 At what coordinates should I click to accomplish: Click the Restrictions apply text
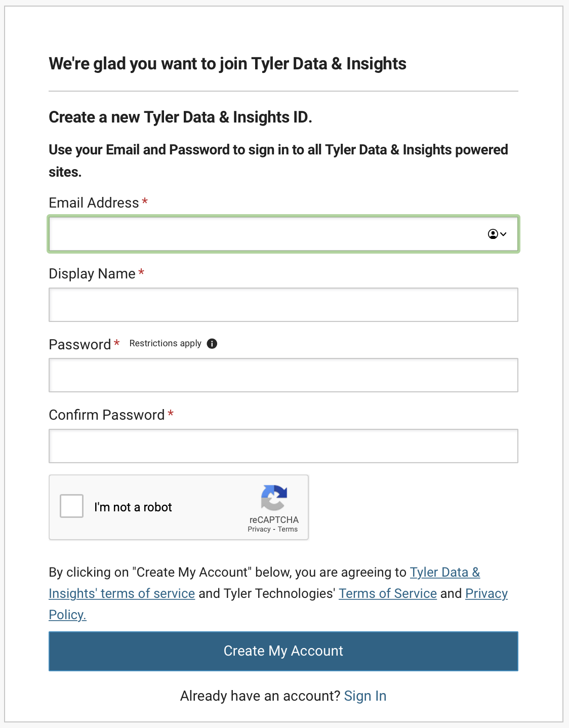pos(165,343)
